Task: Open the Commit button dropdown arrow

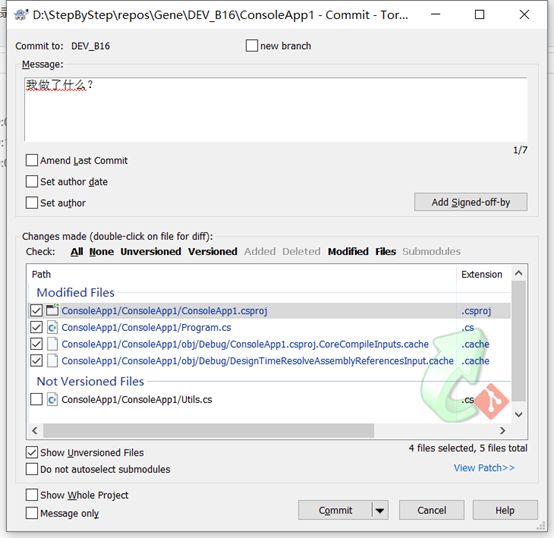Action: [380, 510]
